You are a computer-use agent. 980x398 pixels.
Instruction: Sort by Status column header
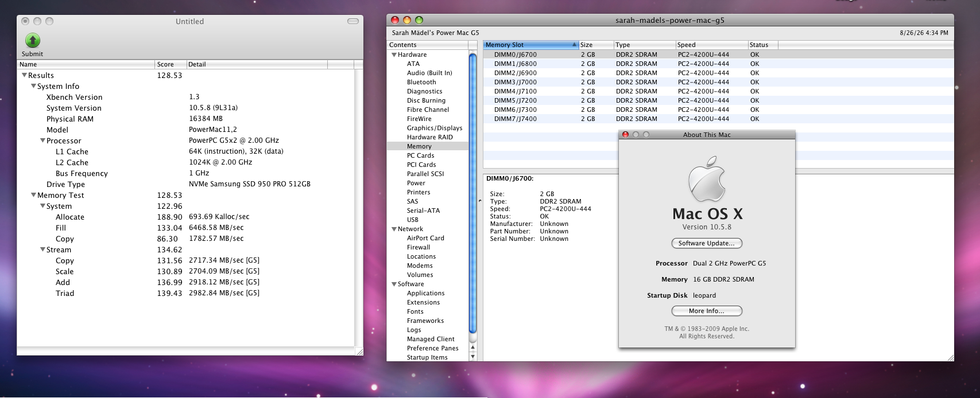coord(762,45)
